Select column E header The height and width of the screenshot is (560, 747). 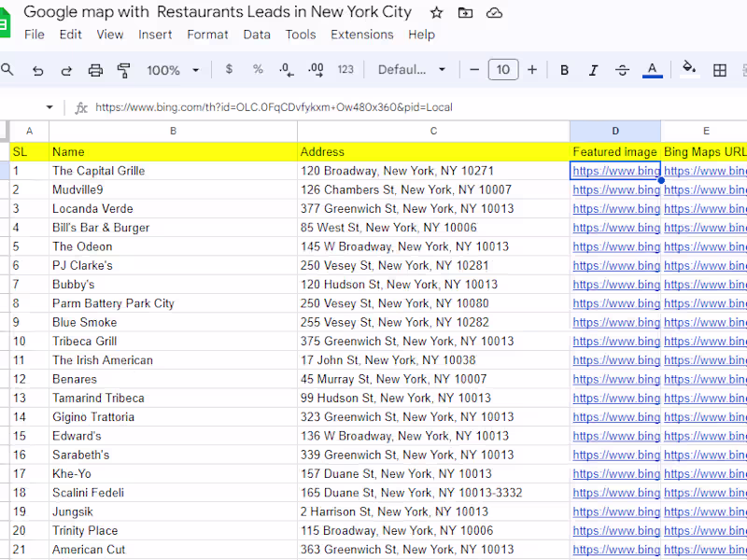click(x=706, y=131)
